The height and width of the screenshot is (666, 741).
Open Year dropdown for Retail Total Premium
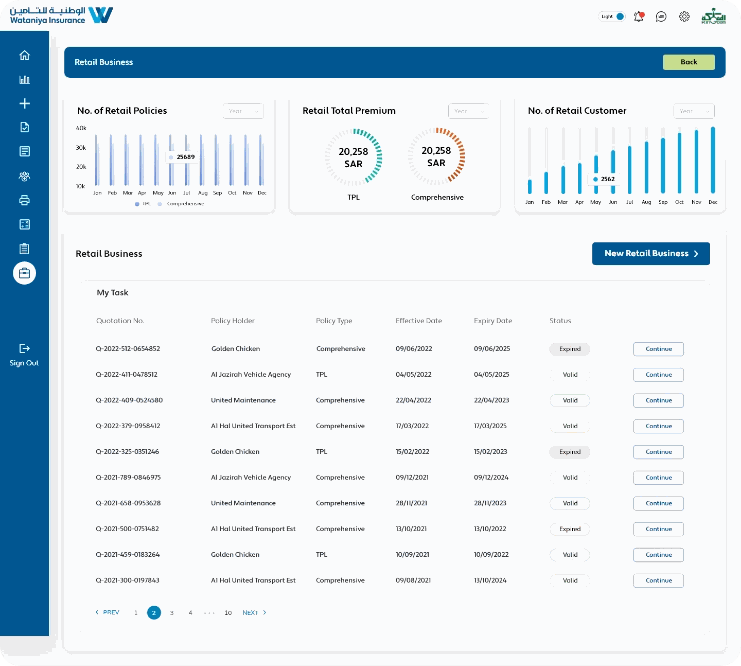468,111
